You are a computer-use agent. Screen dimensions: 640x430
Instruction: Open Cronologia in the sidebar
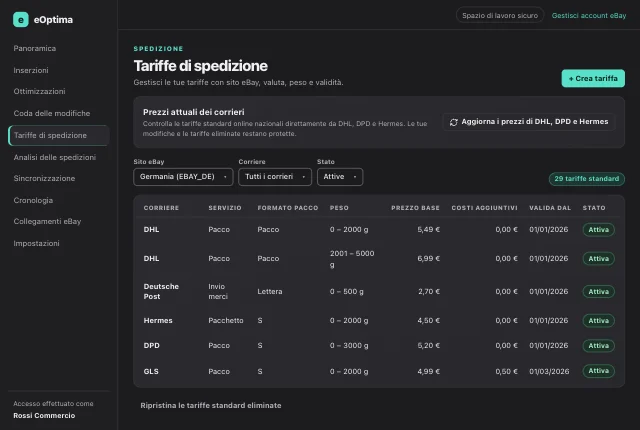[x=33, y=200]
